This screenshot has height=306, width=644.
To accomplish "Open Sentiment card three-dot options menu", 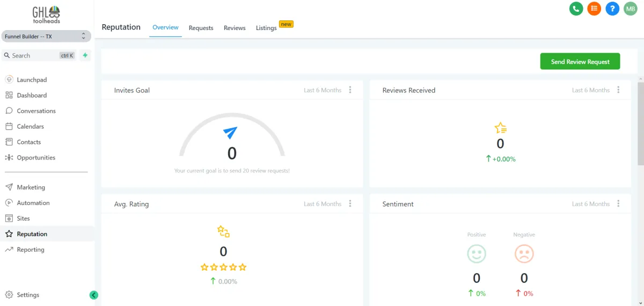I will 619,204.
